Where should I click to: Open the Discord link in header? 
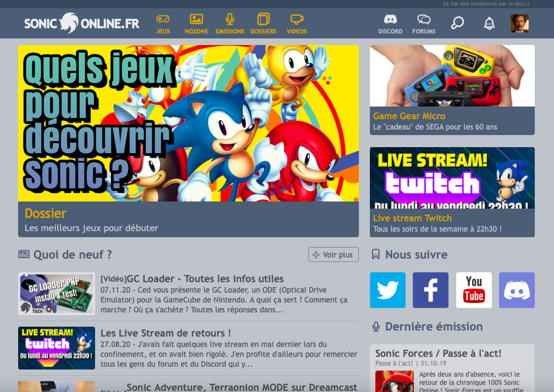click(x=390, y=24)
